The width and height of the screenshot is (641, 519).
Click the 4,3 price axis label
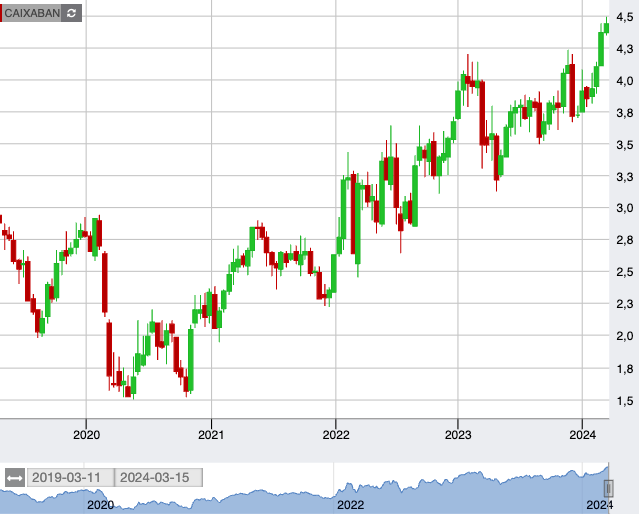[625, 49]
